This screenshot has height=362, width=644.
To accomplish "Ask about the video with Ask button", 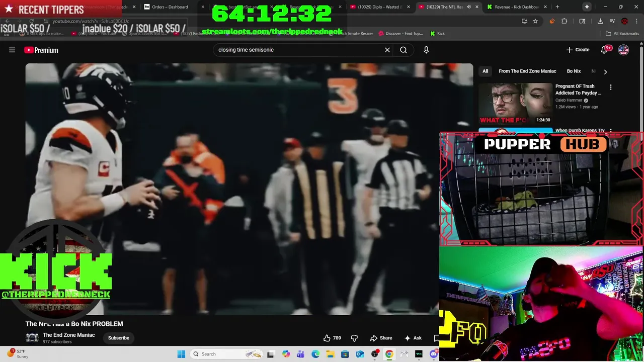I will (413, 338).
